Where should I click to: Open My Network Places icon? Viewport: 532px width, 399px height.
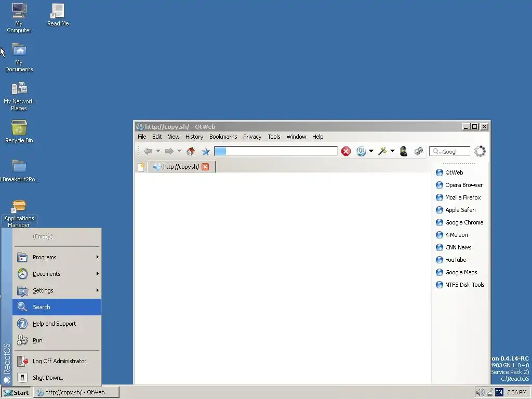[19, 96]
